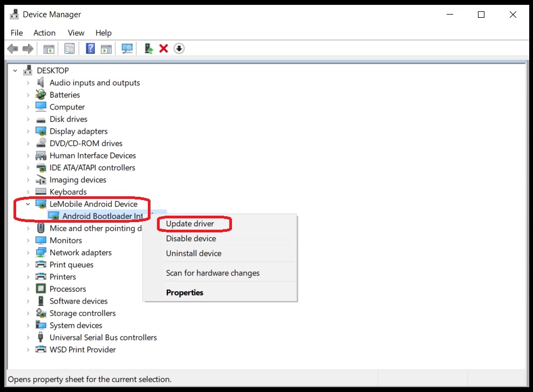Viewport: 533px width, 392px height.
Task: Collapse the DESKTOP root node
Action: (15, 71)
